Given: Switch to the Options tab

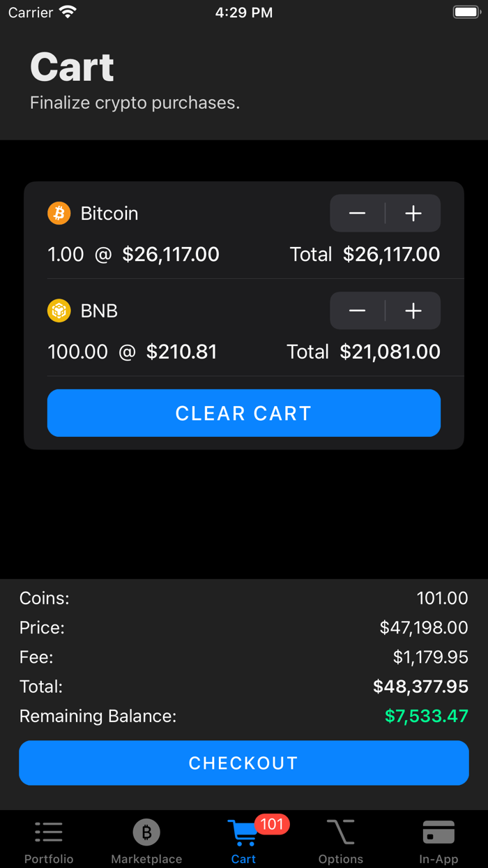Looking at the screenshot, I should point(340,841).
